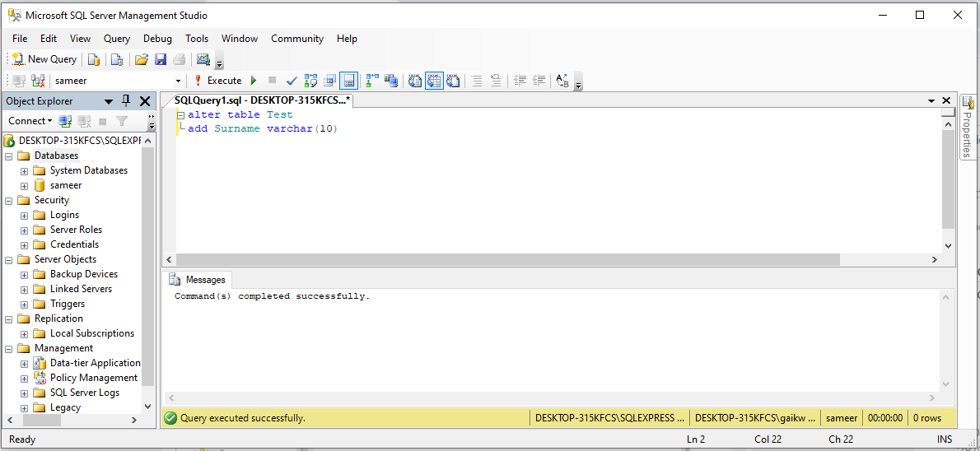Uncomment the selected lines
The height and width of the screenshot is (451, 980).
tap(496, 81)
